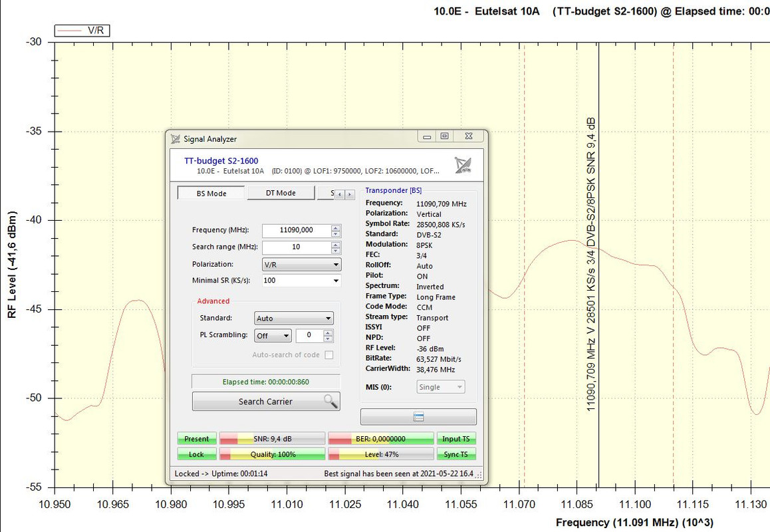The width and height of the screenshot is (770, 532).
Task: Open the MIS (0) Single dropdown
Action: click(440, 386)
